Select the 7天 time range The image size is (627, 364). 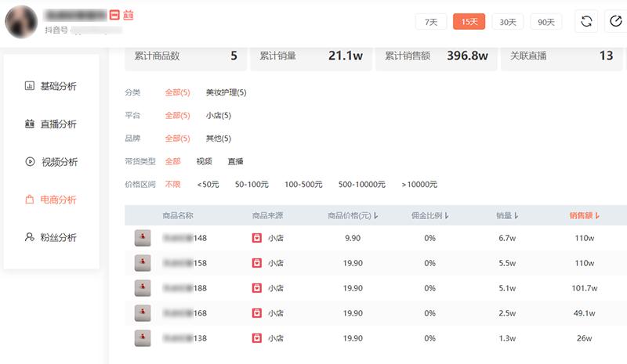click(x=431, y=22)
